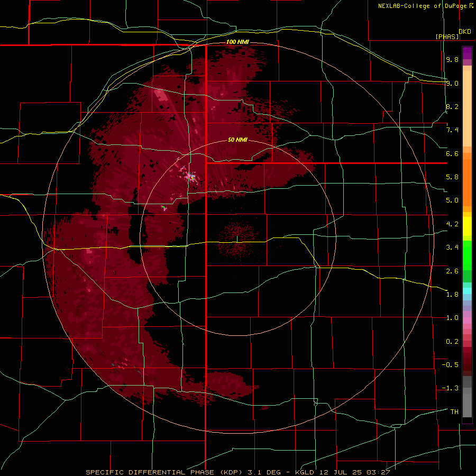
Task: Click the 1.8 scale value
Action: click(x=452, y=295)
